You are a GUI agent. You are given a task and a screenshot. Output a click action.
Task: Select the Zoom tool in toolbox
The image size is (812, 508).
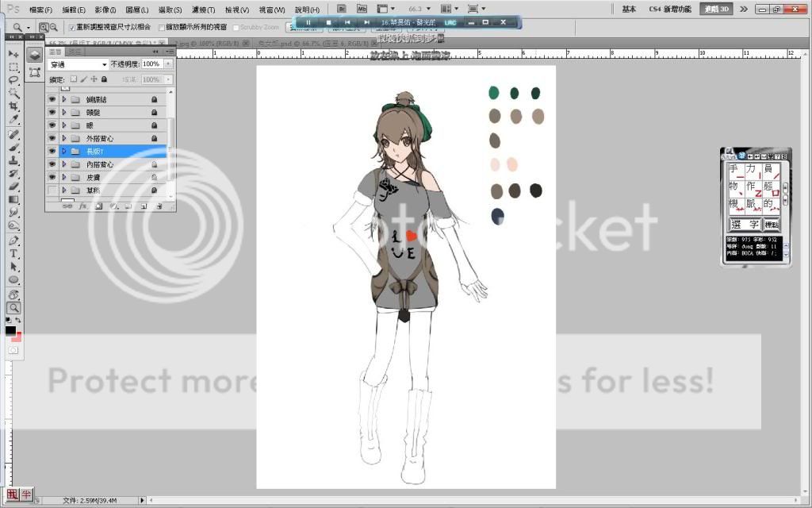tap(13, 308)
